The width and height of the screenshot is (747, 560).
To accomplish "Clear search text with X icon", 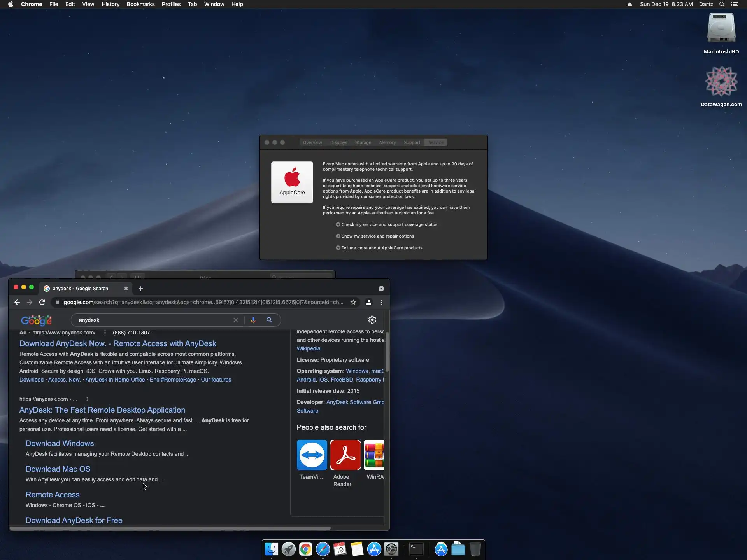I will tap(235, 320).
